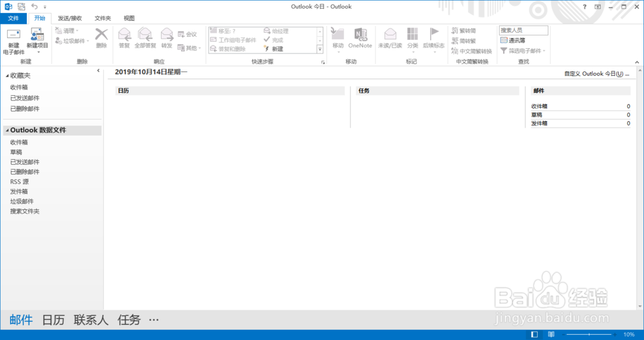Select 搜索文件夹 in folder tree
Viewport: 644px width, 340px height.
24,211
